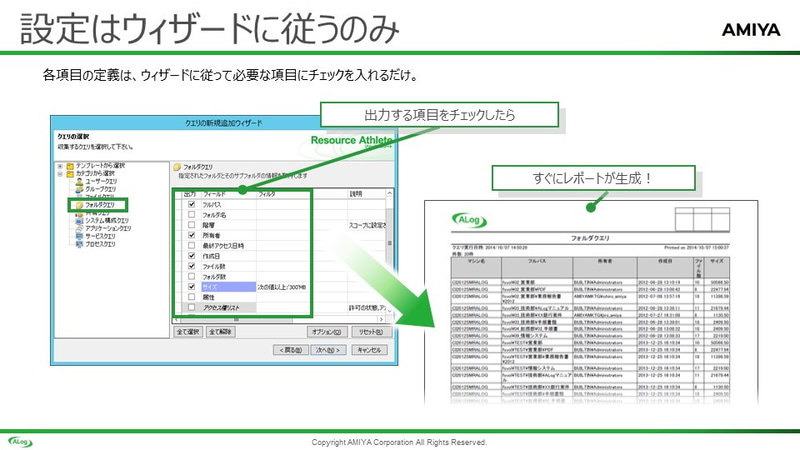This screenshot has width=800, height=450.
Task: Click the フィールド column header
Action: pos(228,194)
